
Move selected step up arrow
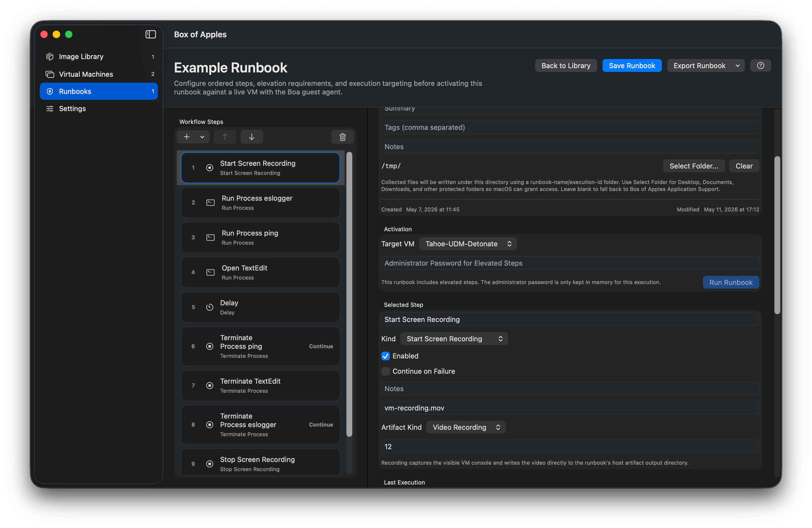click(224, 137)
